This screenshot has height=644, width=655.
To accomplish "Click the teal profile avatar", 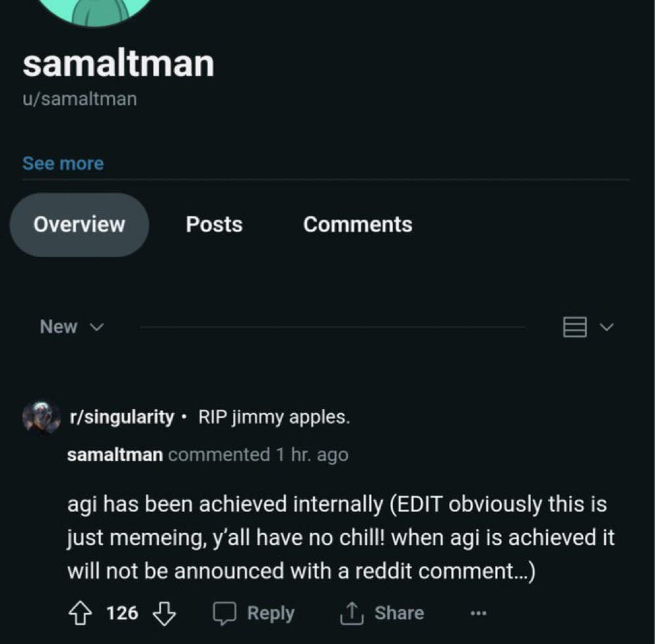I will coord(95,10).
